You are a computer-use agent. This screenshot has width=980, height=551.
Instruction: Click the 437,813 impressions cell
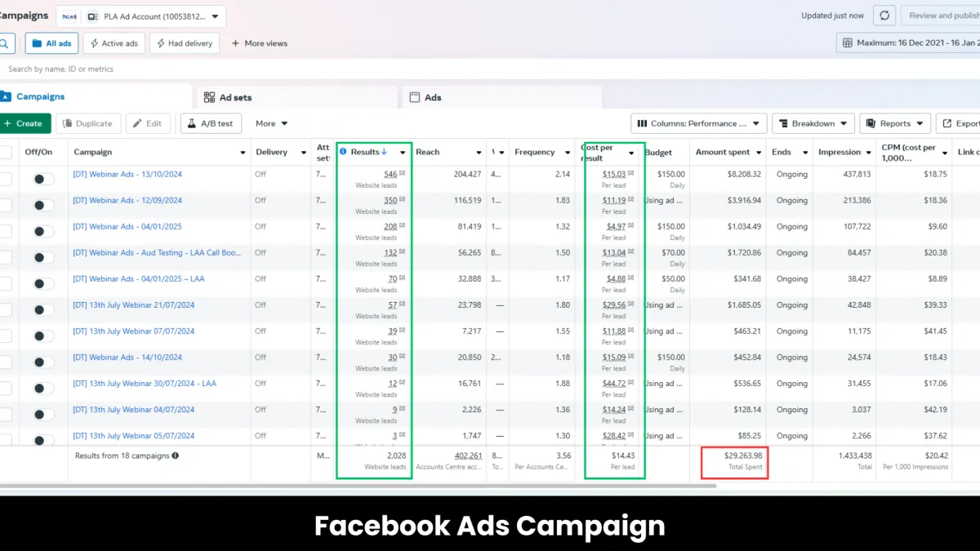[x=857, y=174]
